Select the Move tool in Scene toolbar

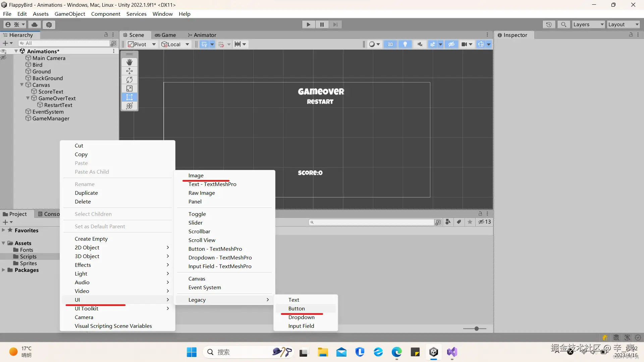coord(129,71)
